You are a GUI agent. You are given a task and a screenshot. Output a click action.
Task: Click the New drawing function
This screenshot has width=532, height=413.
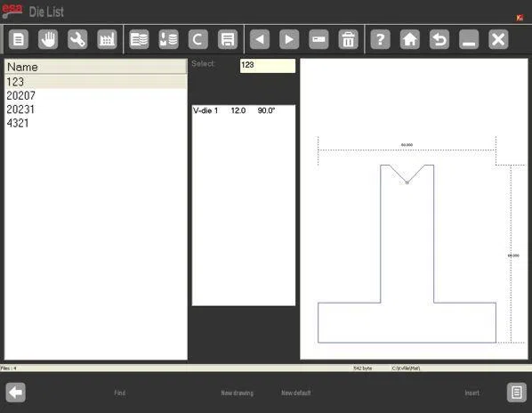point(238,393)
